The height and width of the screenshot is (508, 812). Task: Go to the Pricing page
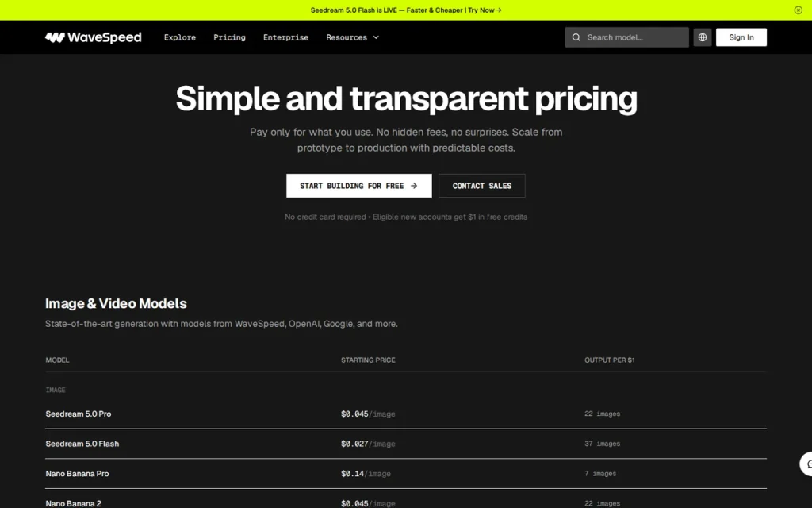pyautogui.click(x=229, y=37)
